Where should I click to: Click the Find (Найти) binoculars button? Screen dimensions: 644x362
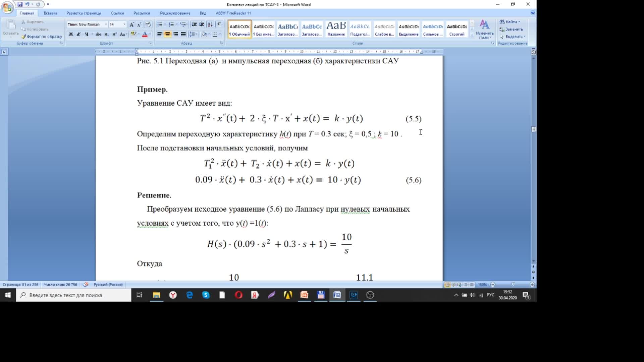click(x=509, y=22)
